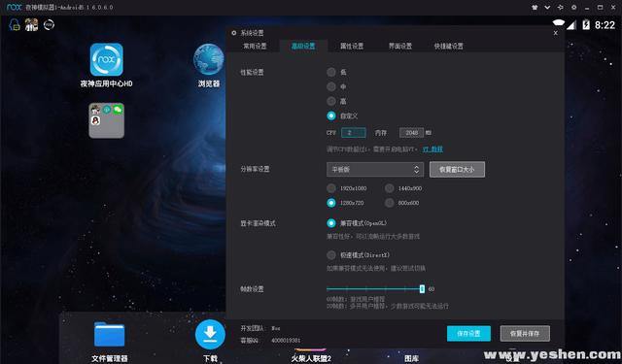Screen dimensions: 622x364
Task: Open the 文件管理器 file manager
Action: click(x=110, y=335)
